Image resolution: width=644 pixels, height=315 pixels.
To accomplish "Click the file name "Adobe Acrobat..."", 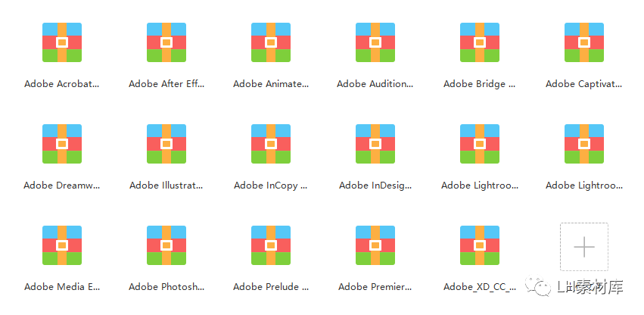I will (x=62, y=84).
